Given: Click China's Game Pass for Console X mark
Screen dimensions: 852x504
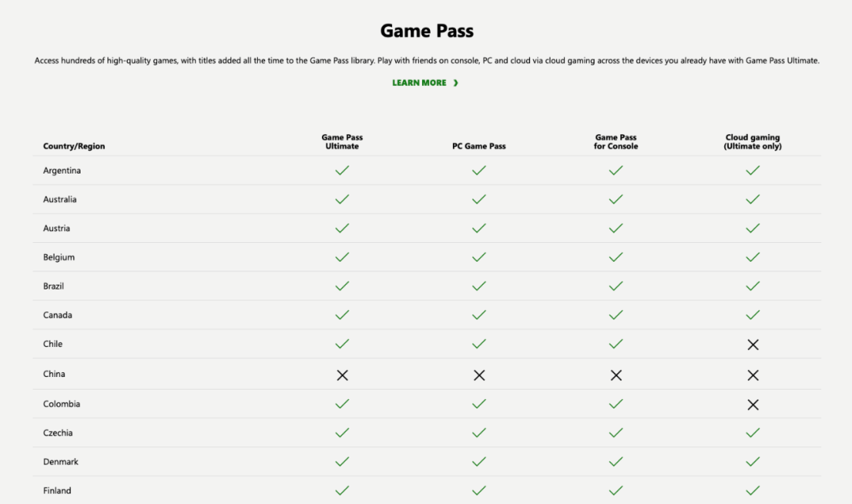Looking at the screenshot, I should pos(616,375).
